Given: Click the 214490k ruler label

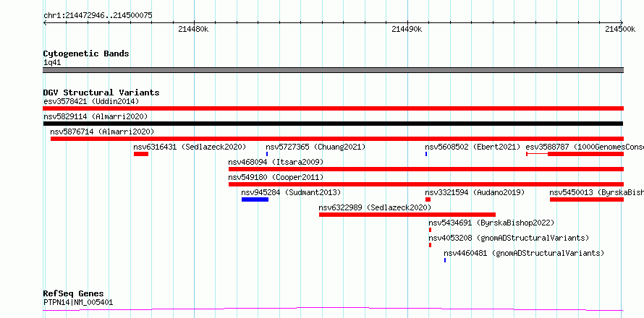Looking at the screenshot, I should (407, 29).
